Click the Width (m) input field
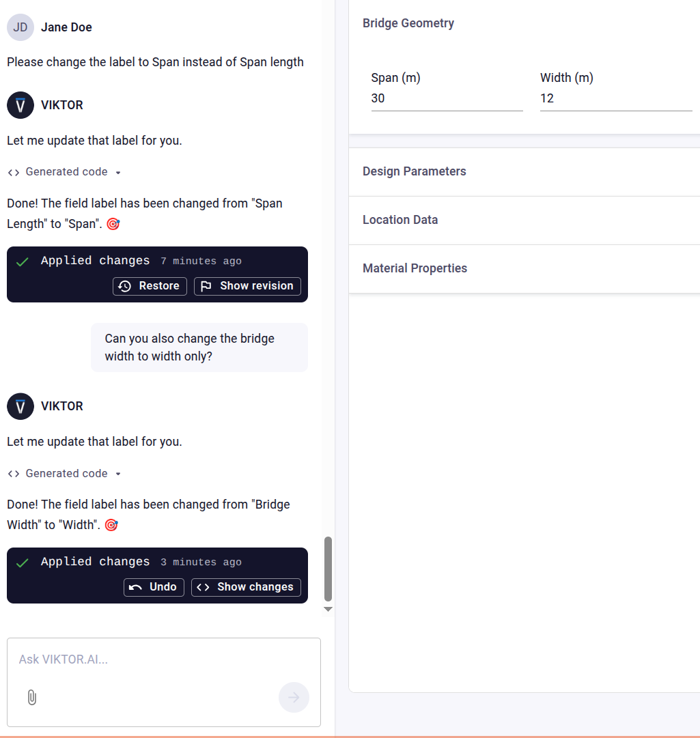The image size is (700, 738). pos(615,98)
